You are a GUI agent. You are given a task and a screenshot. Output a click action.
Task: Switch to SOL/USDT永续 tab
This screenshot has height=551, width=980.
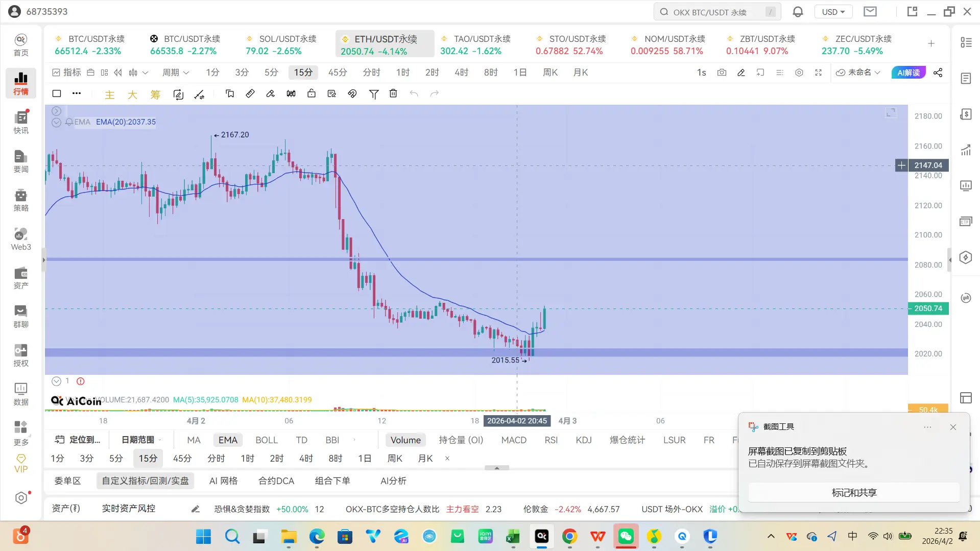281,44
